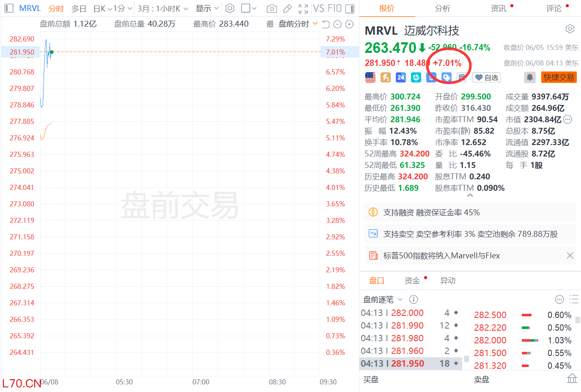Enter fullscreen chart mode
Image resolution: width=581 pixels, height=392 pixels.
pos(303,8)
